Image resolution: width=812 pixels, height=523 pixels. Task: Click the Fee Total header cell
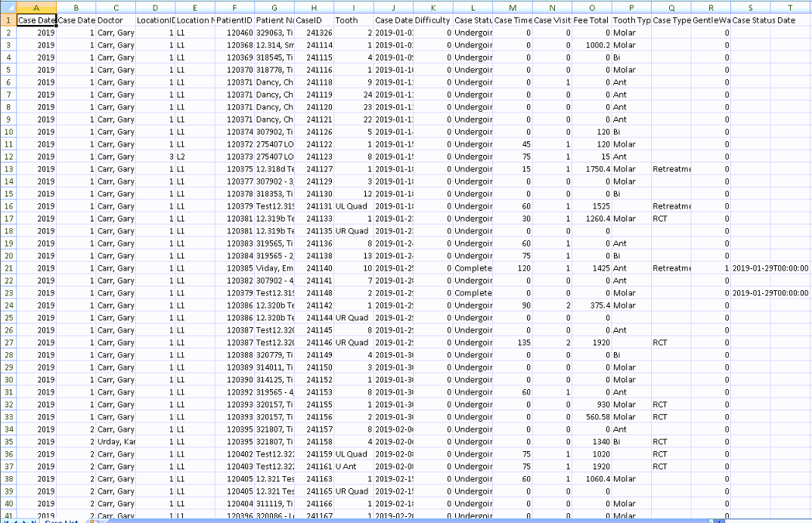pos(591,20)
